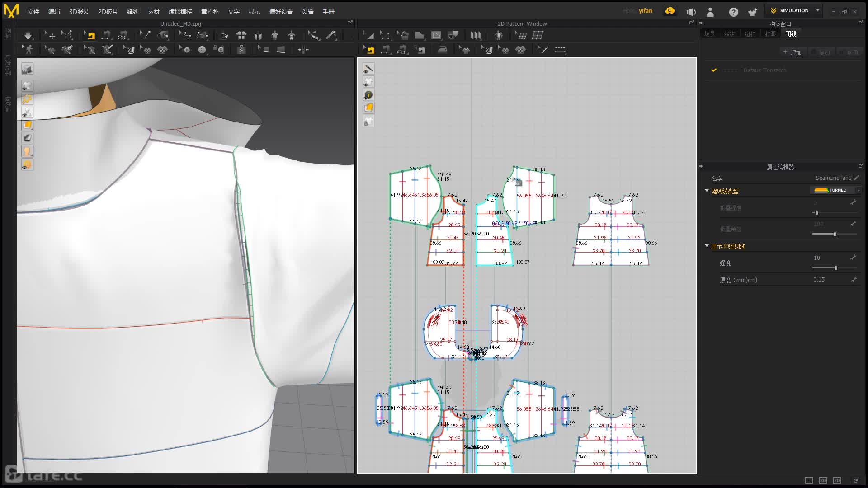Pop out the Untitled_MD.zprj 3D window
The image size is (868, 488).
349,23
